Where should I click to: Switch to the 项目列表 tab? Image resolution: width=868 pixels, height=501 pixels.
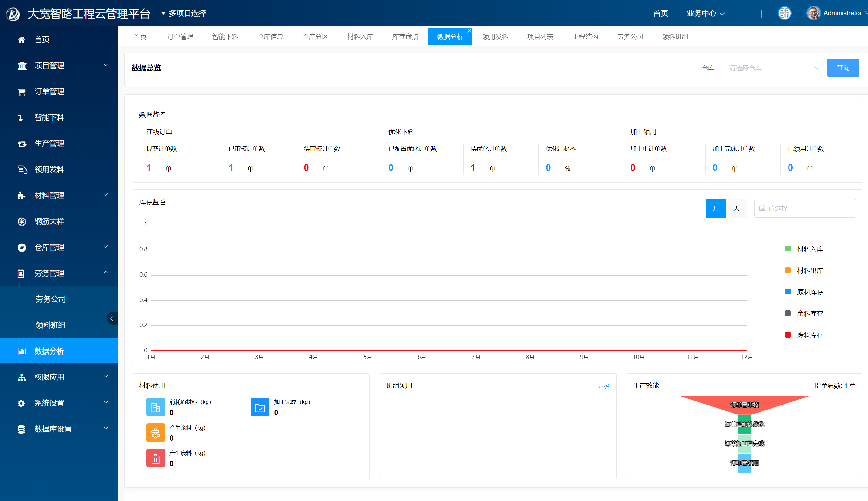(540, 37)
